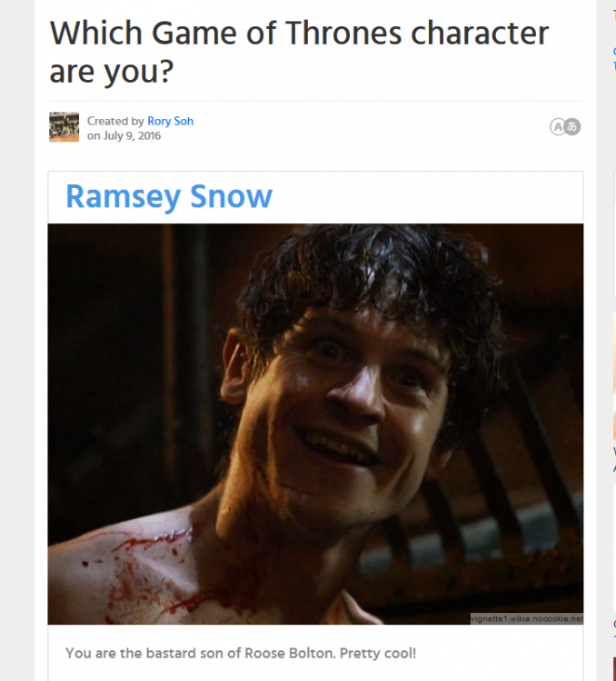Click the bastard son of Roose Bolton description
This screenshot has height=681, width=616.
(241, 653)
